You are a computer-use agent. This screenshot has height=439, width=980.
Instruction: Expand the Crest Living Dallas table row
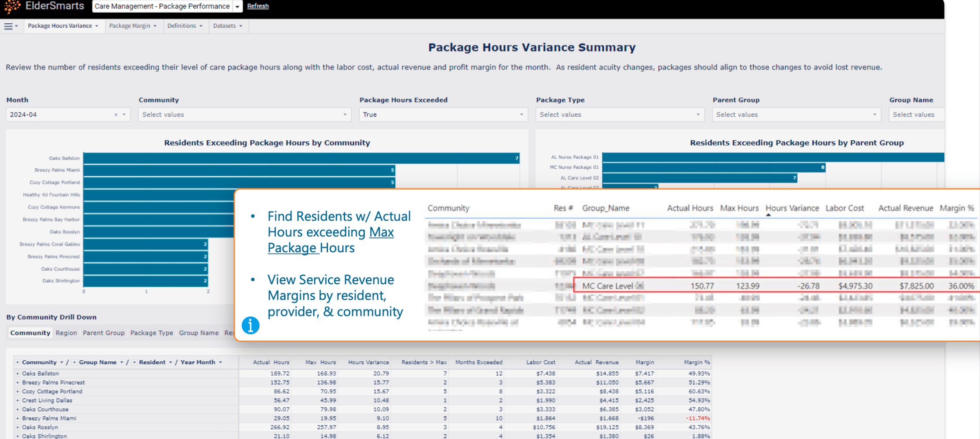click(x=18, y=401)
